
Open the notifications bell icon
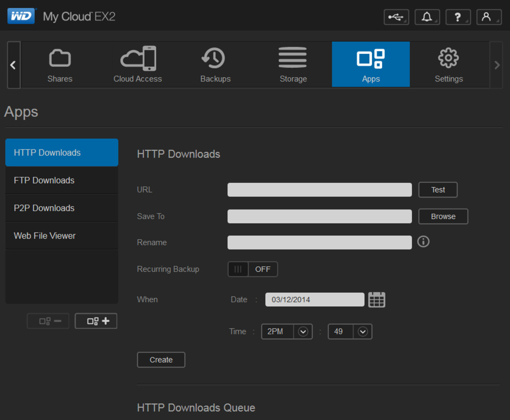(x=427, y=17)
